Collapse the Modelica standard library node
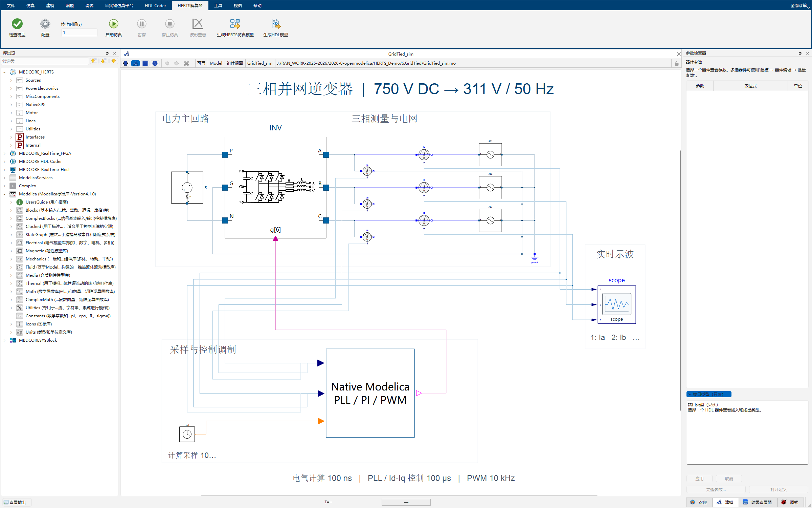Viewport: 812px width, 508px height. click(4, 194)
